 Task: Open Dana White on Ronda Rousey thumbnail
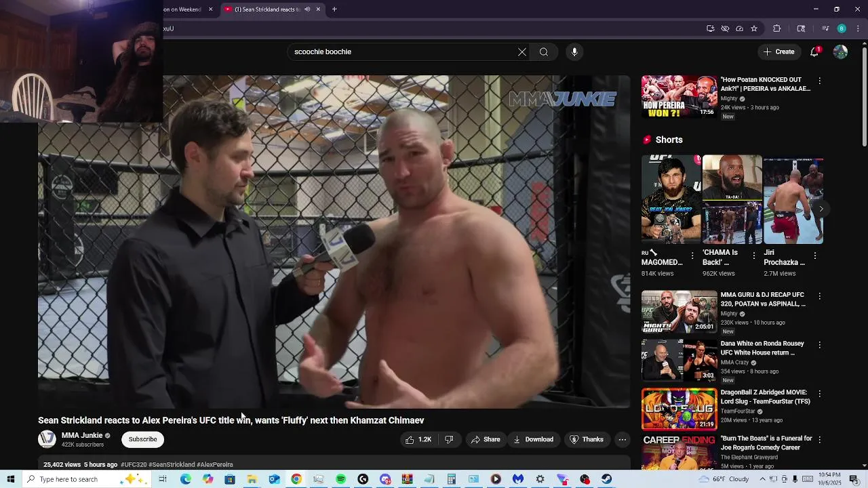coord(679,361)
